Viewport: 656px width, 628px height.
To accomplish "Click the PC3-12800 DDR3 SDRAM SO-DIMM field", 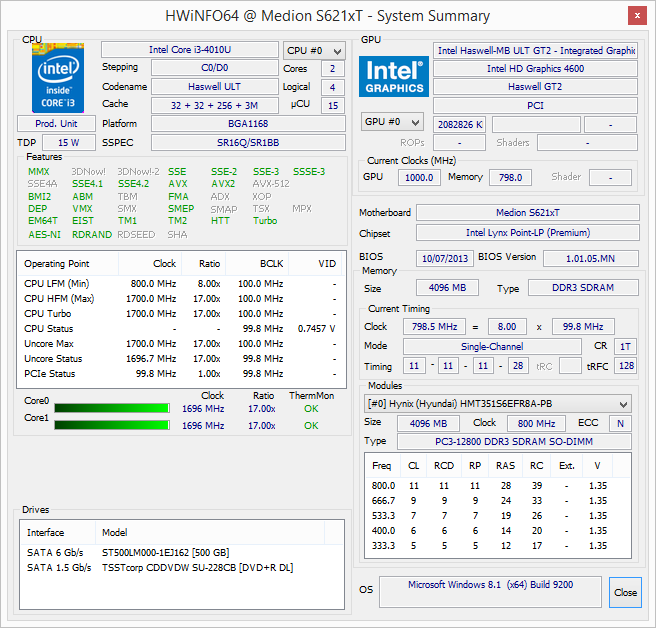I will point(514,441).
